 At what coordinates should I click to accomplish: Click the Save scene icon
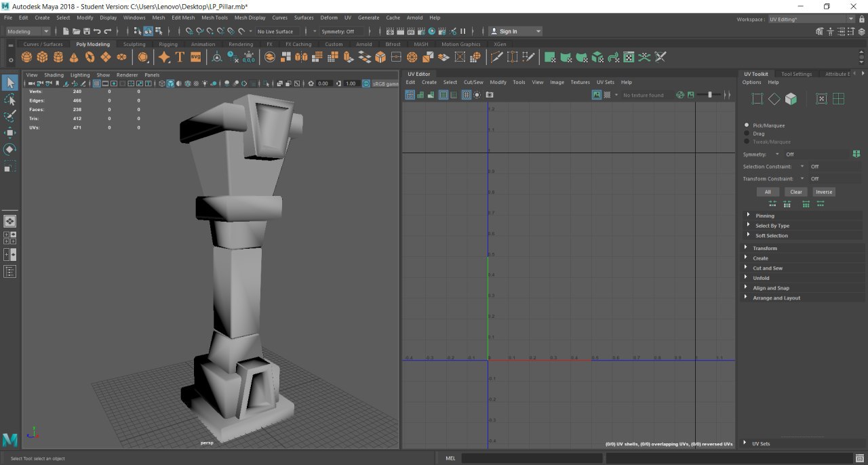coord(87,31)
